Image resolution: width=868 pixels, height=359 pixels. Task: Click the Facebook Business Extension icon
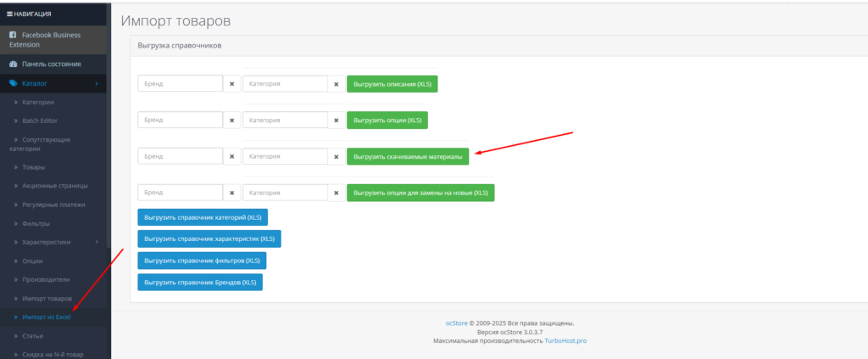[13, 35]
